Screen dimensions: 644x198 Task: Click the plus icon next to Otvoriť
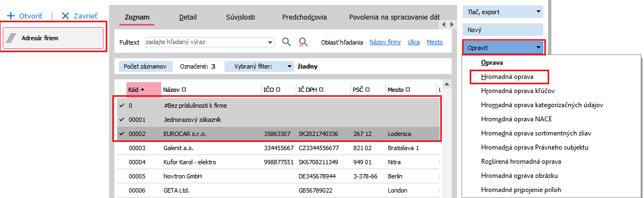(11, 16)
